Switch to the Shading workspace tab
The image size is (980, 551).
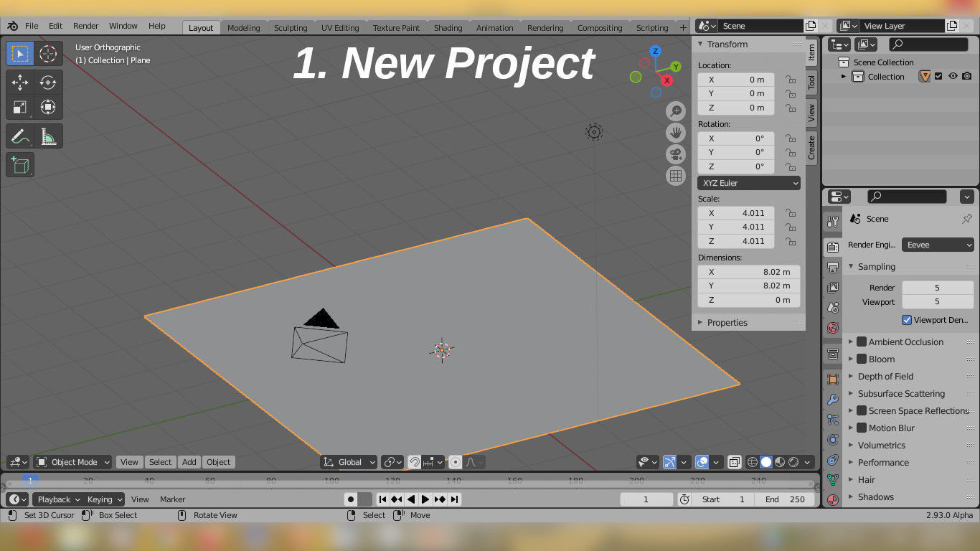coord(448,28)
